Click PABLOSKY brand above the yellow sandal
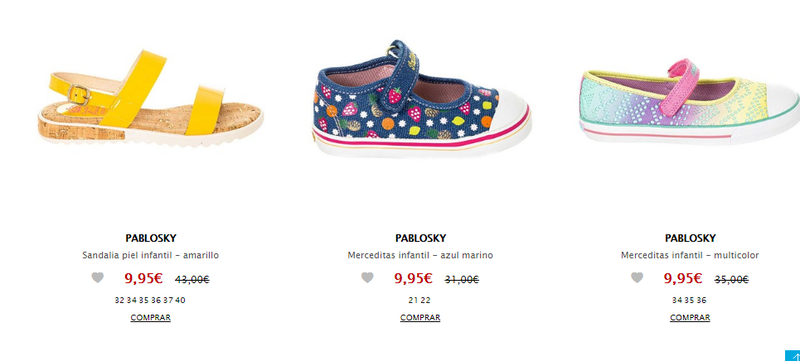Viewport: 800px width, 361px height. tap(151, 238)
